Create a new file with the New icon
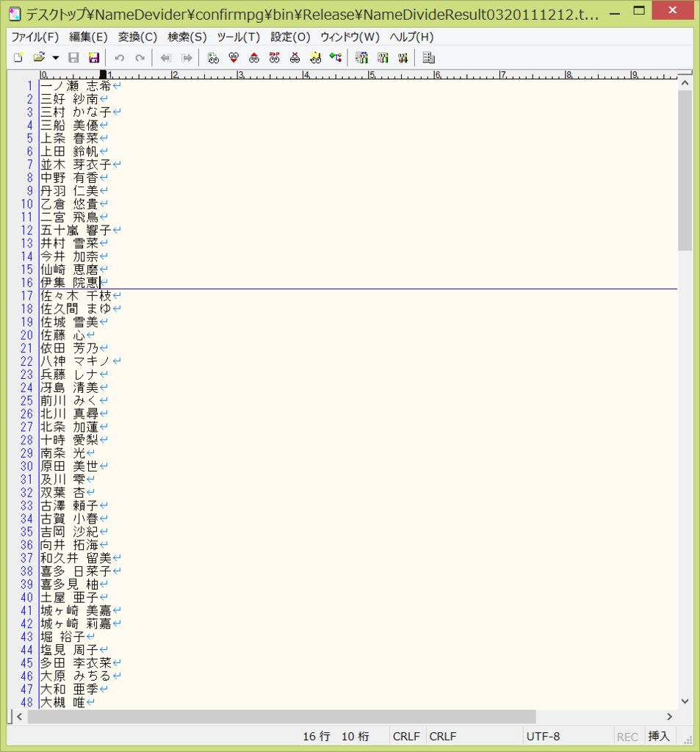Viewport: 700px width, 752px height. point(18,58)
